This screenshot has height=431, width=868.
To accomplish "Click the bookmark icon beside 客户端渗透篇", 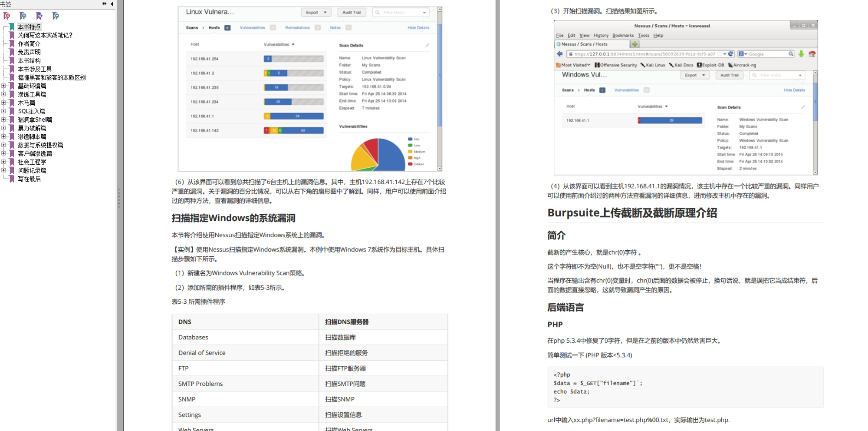I will tap(12, 154).
